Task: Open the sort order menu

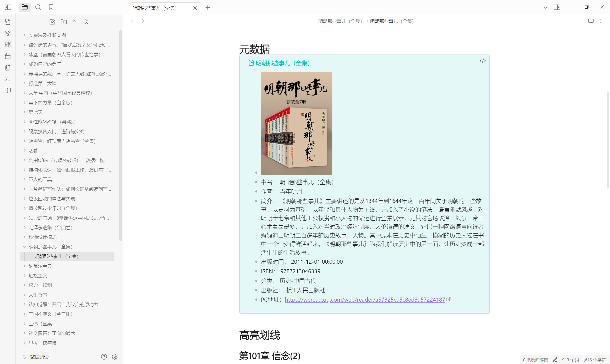Action: click(x=75, y=22)
